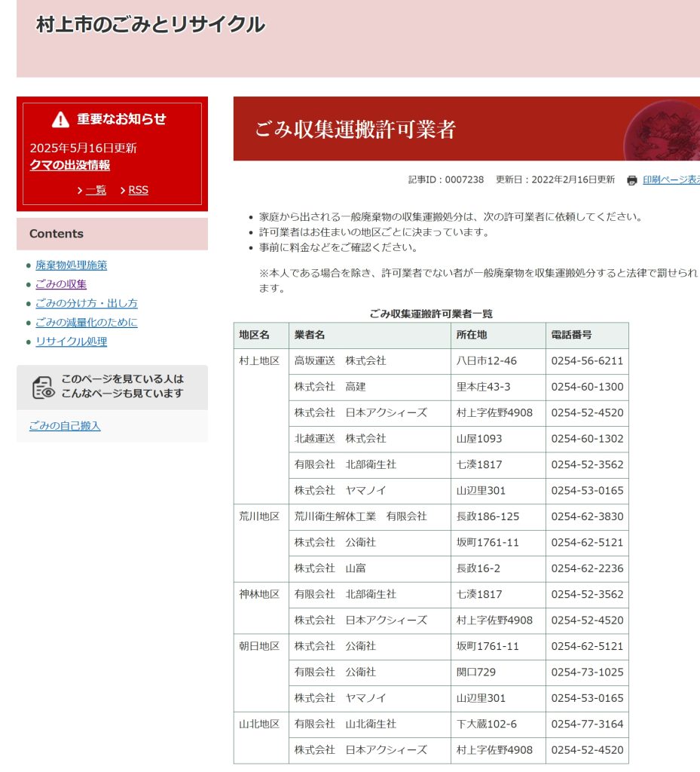Click the printer icon near 印刷ページ表示
The image size is (700, 772).
[632, 180]
